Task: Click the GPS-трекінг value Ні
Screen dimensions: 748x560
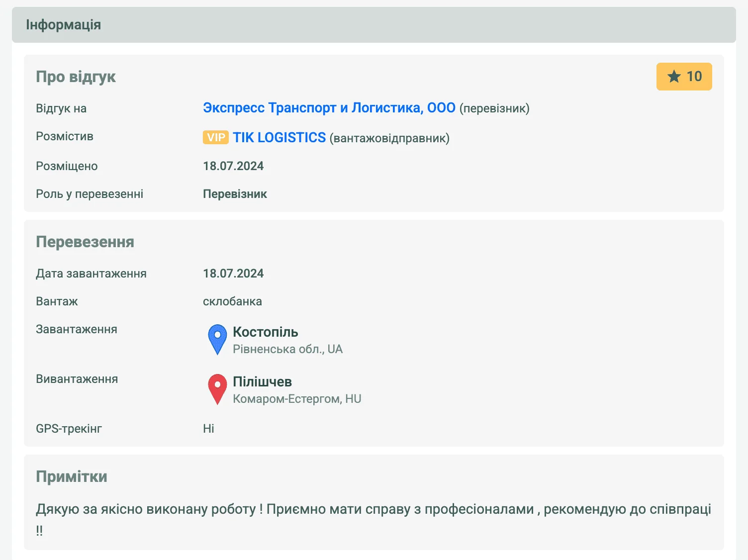Action: pos(208,429)
